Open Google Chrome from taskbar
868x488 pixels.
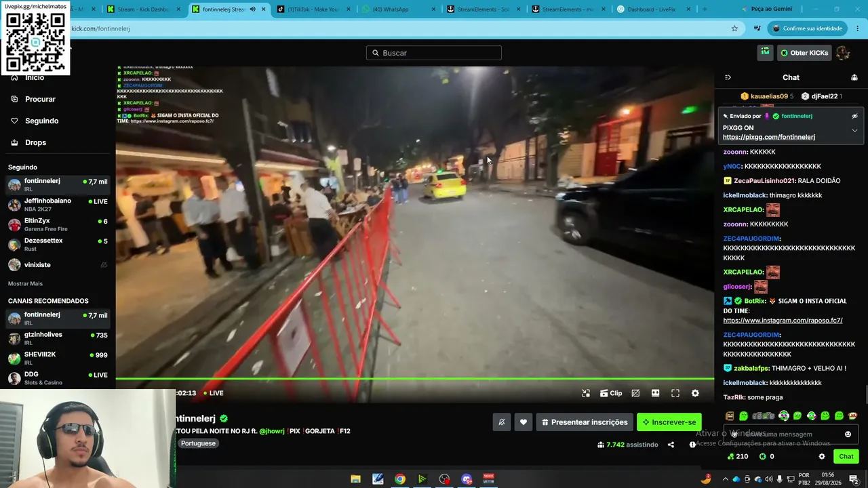click(400, 479)
